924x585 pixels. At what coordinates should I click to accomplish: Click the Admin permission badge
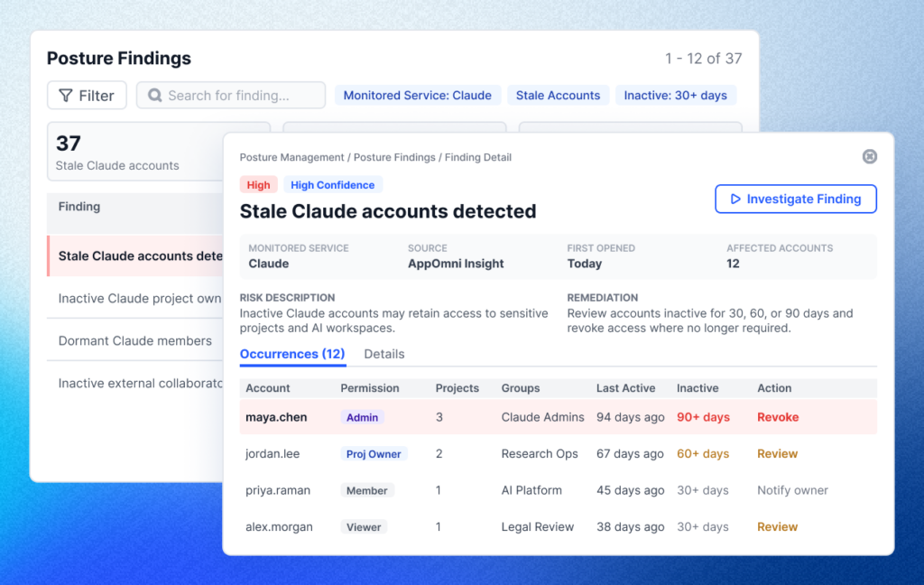click(x=363, y=417)
